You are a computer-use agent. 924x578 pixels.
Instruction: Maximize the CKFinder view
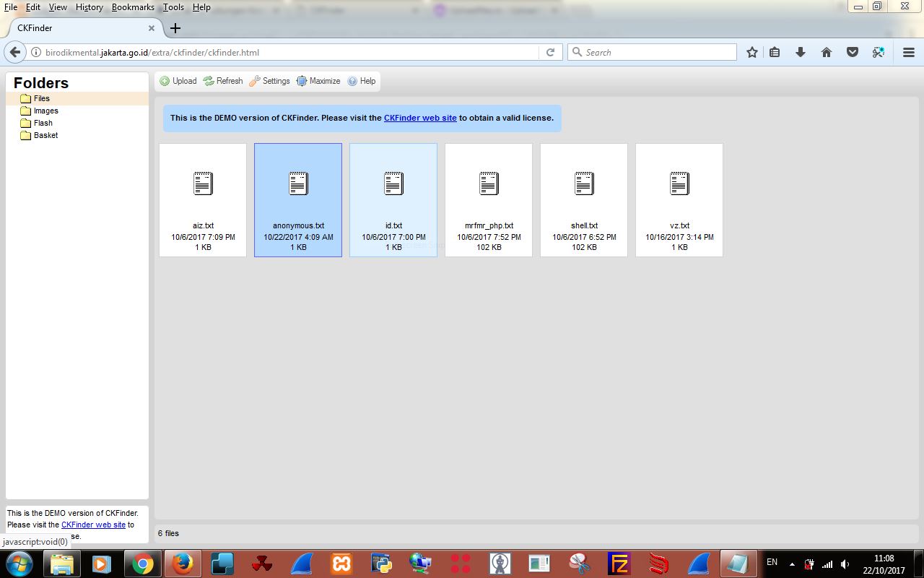(318, 81)
